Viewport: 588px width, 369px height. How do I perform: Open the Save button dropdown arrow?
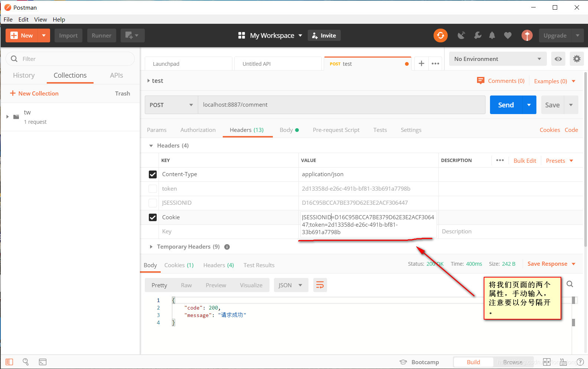pyautogui.click(x=571, y=105)
